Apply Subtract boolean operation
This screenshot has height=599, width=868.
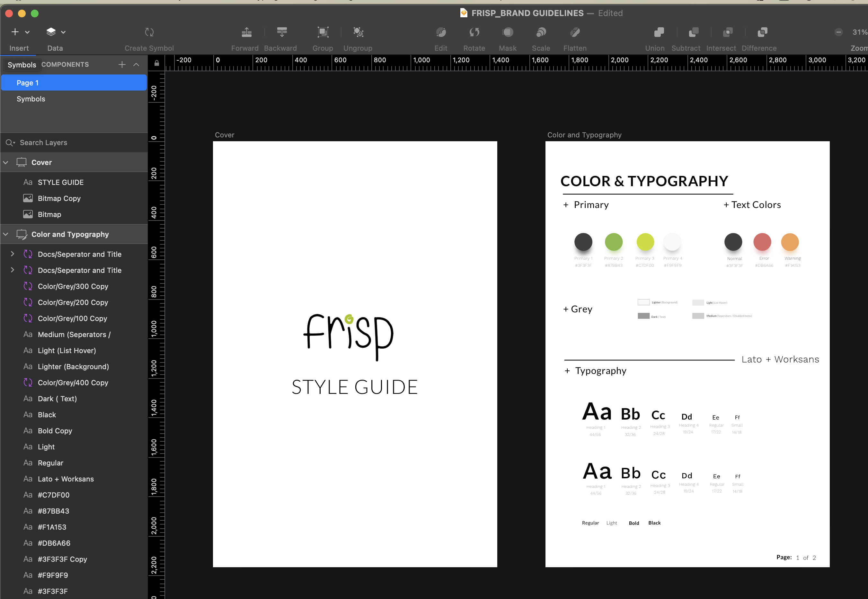[x=693, y=32]
